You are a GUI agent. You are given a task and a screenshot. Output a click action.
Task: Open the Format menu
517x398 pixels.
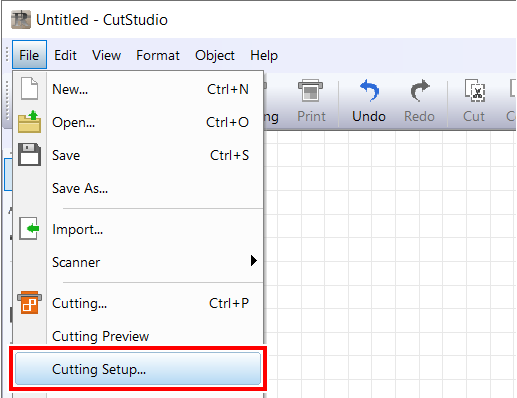(x=158, y=55)
